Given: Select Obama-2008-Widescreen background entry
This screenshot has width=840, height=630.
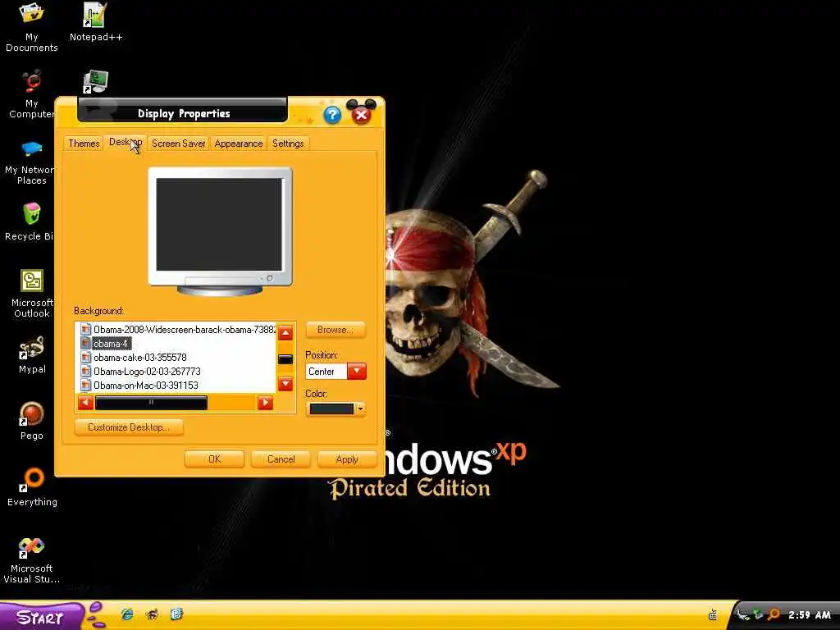Looking at the screenshot, I should pos(178,330).
